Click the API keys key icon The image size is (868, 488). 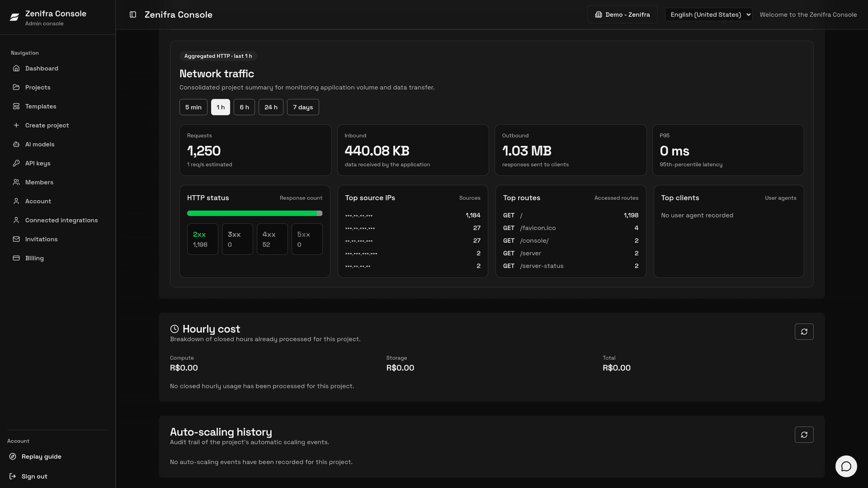click(x=16, y=163)
